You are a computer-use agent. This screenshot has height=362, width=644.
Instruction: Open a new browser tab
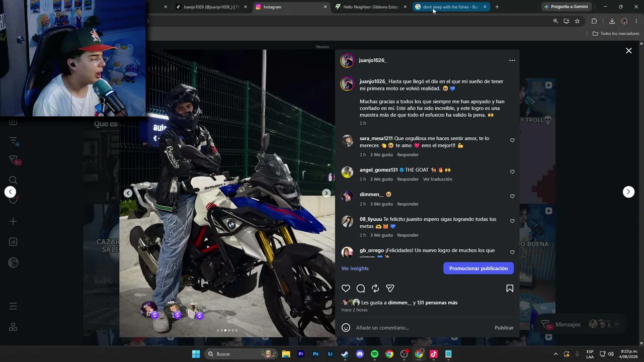(x=497, y=7)
